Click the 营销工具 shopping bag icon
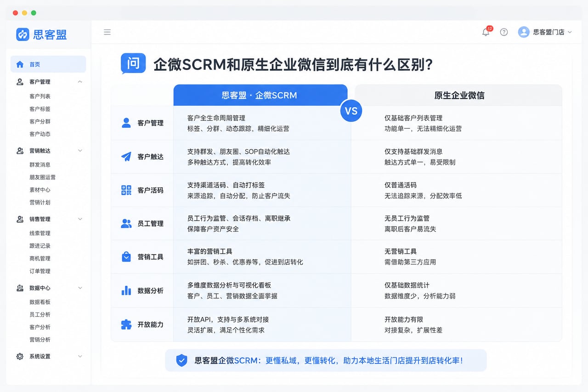Image resolution: width=588 pixels, height=392 pixels. [x=126, y=257]
